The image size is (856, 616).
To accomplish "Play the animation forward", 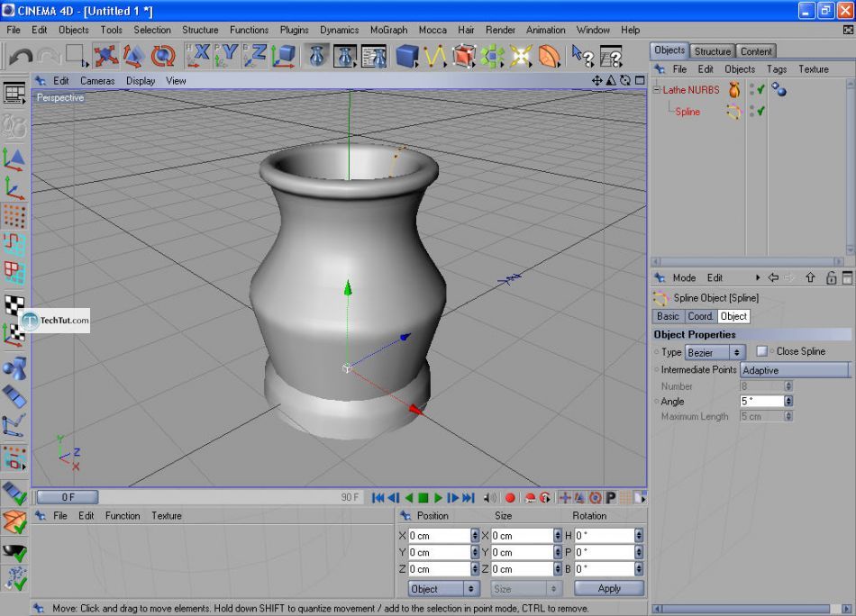I will (x=438, y=498).
